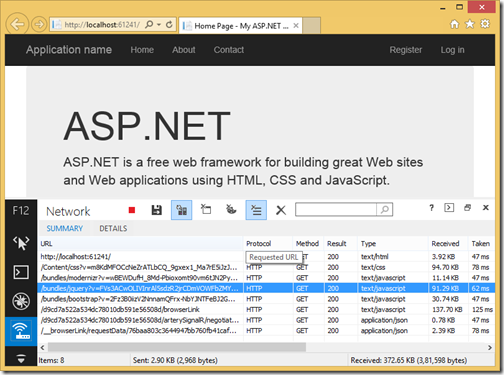
Task: Refresh the page with the reload icon
Action: pos(169,24)
